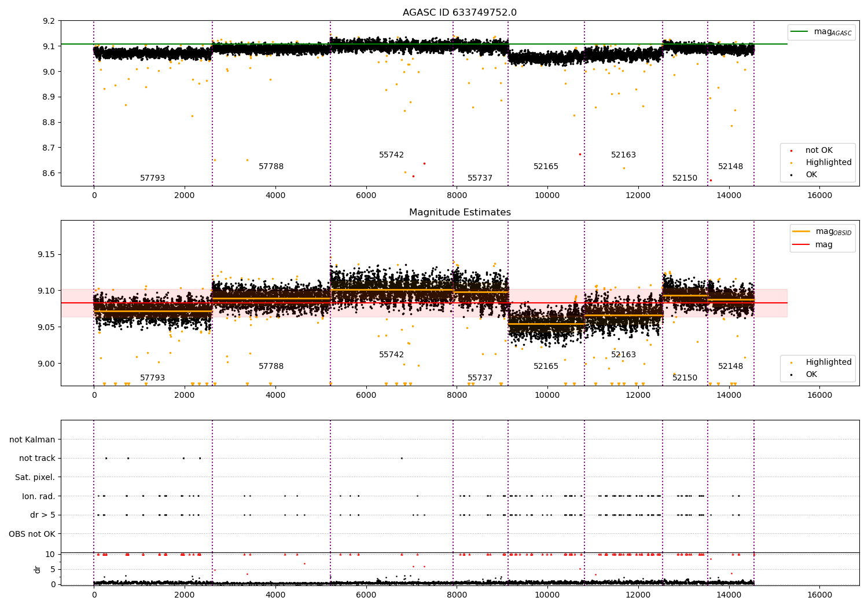Click label 55737 in the Magnitude Estimates panel
The width and height of the screenshot is (868, 608).
point(480,378)
